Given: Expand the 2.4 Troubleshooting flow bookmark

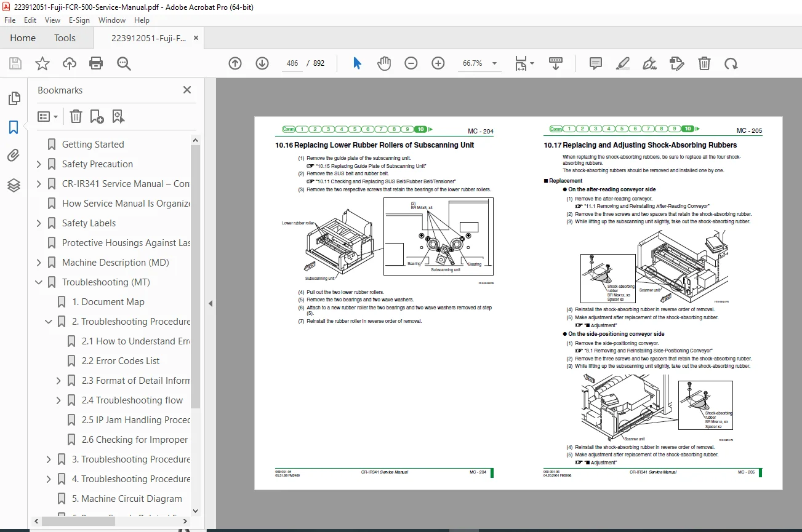Looking at the screenshot, I should point(58,400).
